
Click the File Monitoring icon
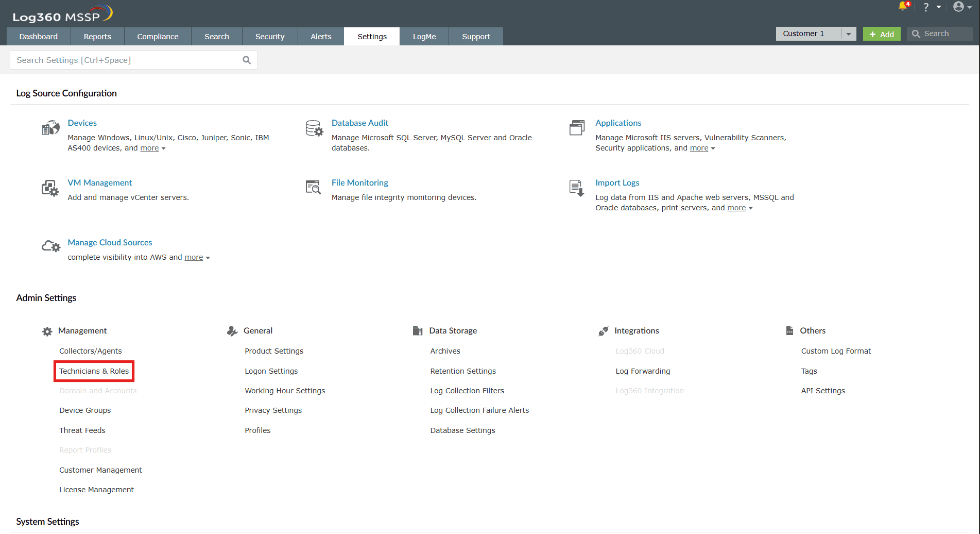click(313, 187)
